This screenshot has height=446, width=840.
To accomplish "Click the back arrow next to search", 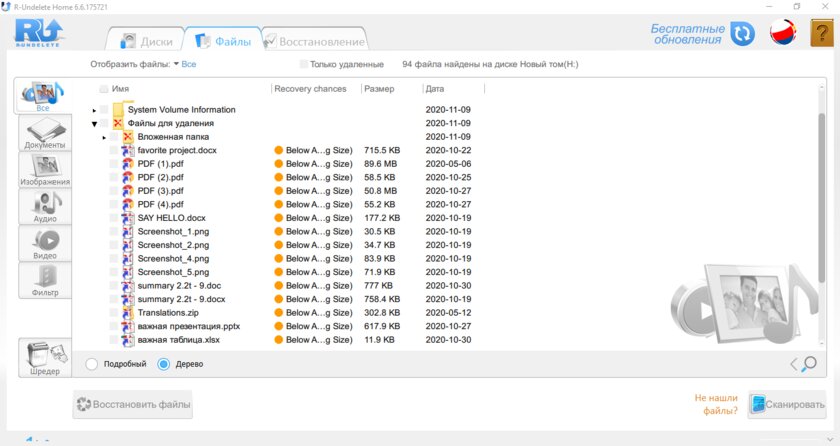I will click(794, 365).
